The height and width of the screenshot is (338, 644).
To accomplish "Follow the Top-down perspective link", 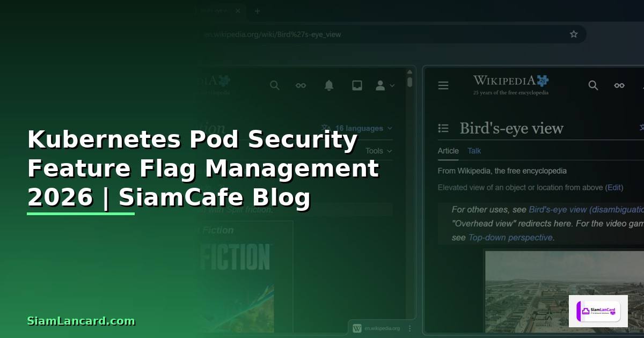I will pyautogui.click(x=510, y=237).
